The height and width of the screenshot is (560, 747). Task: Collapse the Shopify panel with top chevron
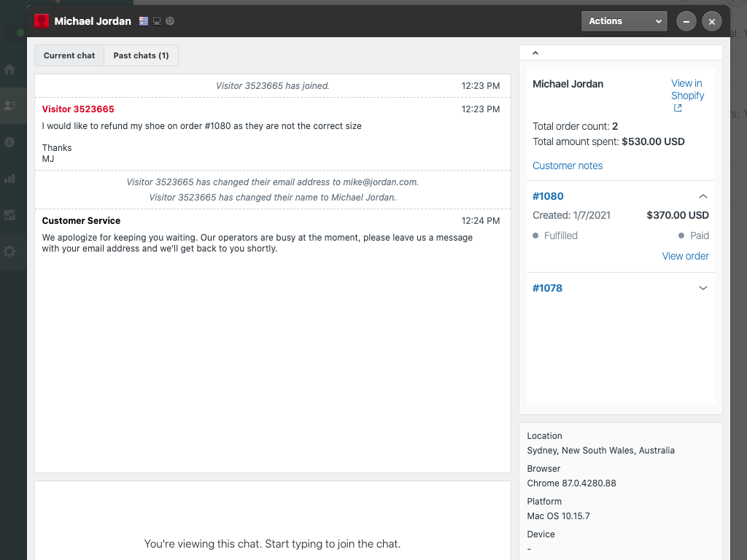coord(535,52)
